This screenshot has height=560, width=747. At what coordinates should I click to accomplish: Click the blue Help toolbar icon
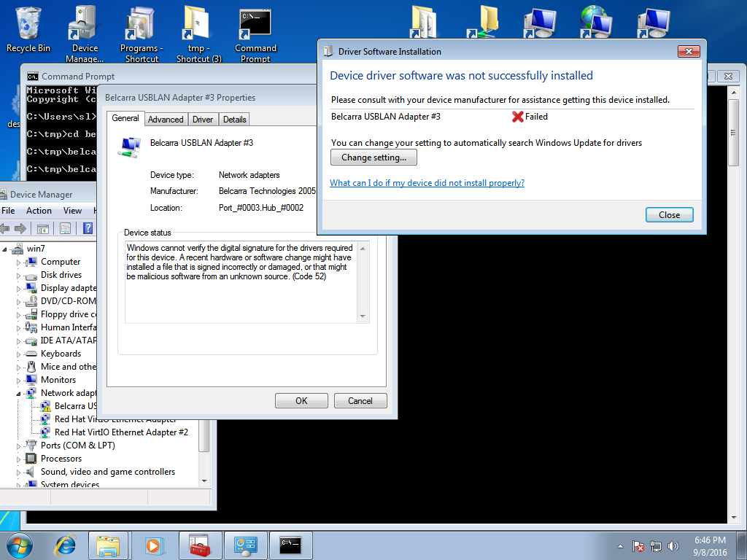(88, 228)
